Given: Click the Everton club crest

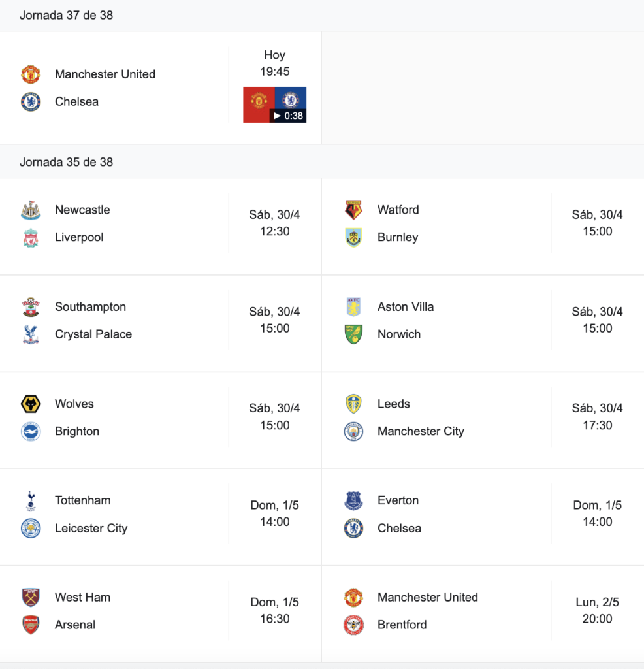Looking at the screenshot, I should 353,500.
